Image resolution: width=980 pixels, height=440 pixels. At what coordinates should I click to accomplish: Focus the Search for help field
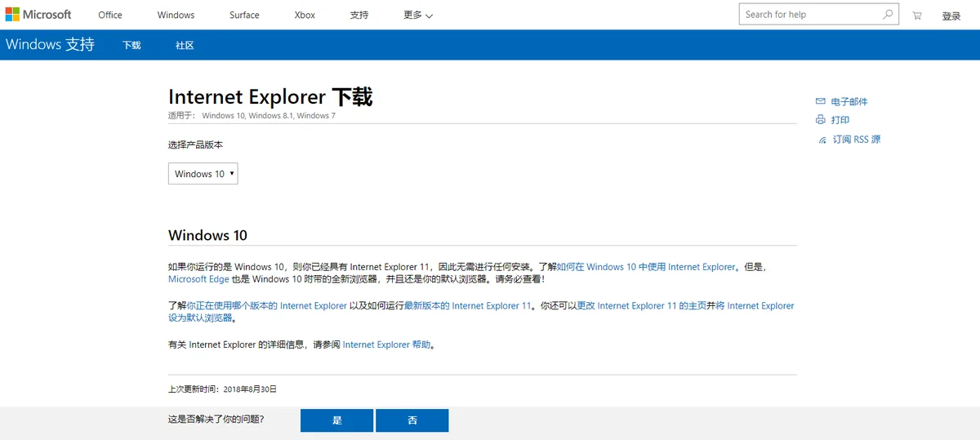808,15
